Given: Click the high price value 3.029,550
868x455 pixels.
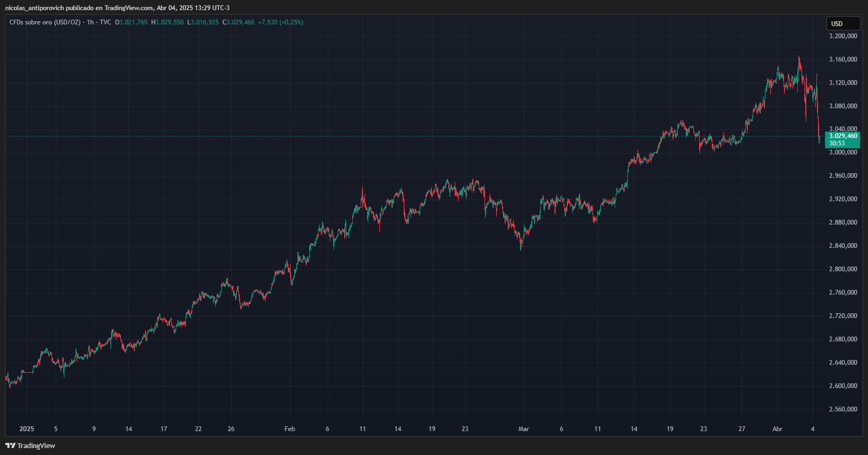Looking at the screenshot, I should (169, 22).
